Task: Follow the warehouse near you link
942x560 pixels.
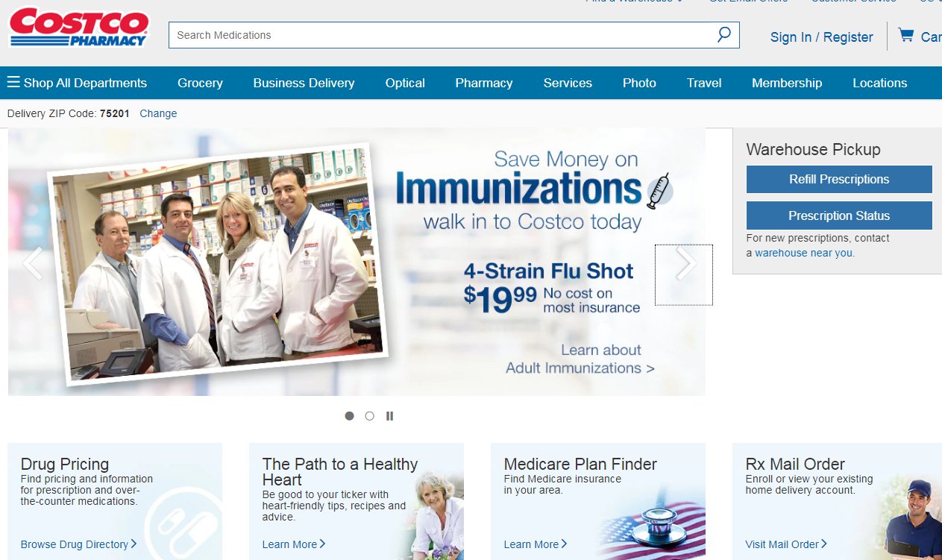Action: point(804,253)
